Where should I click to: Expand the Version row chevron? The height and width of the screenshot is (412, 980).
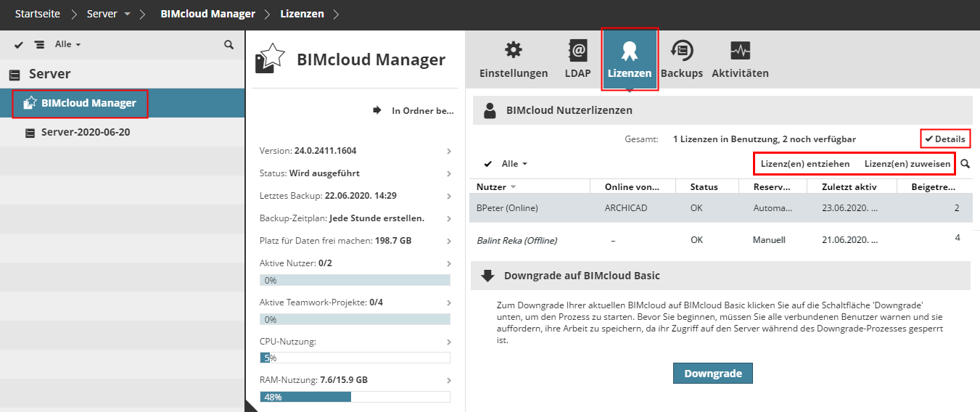coord(449,151)
